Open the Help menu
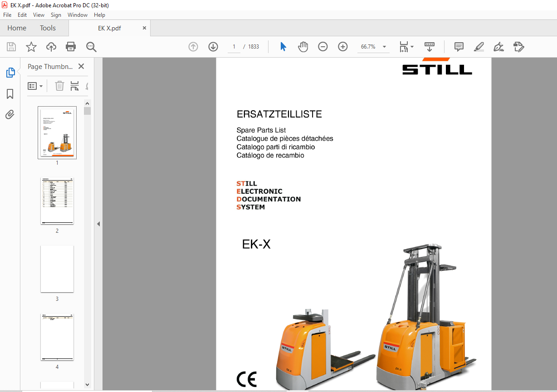 99,15
